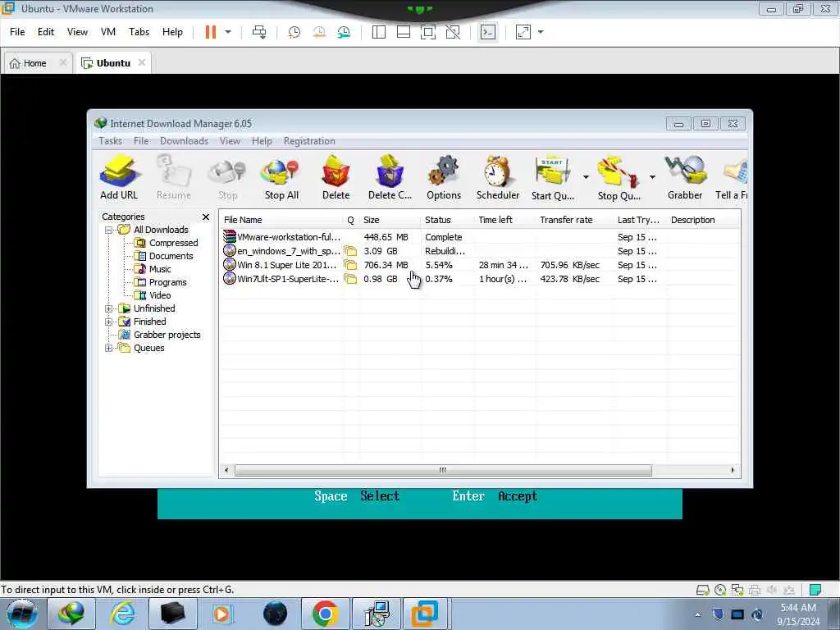Open the VMware Tabs menu
This screenshot has height=630, width=840.
coord(139,32)
